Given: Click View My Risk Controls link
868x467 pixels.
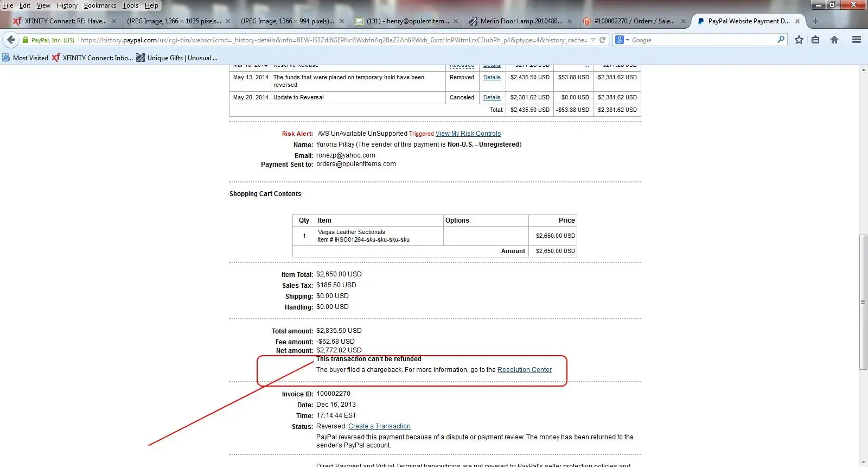Looking at the screenshot, I should 468,134.
